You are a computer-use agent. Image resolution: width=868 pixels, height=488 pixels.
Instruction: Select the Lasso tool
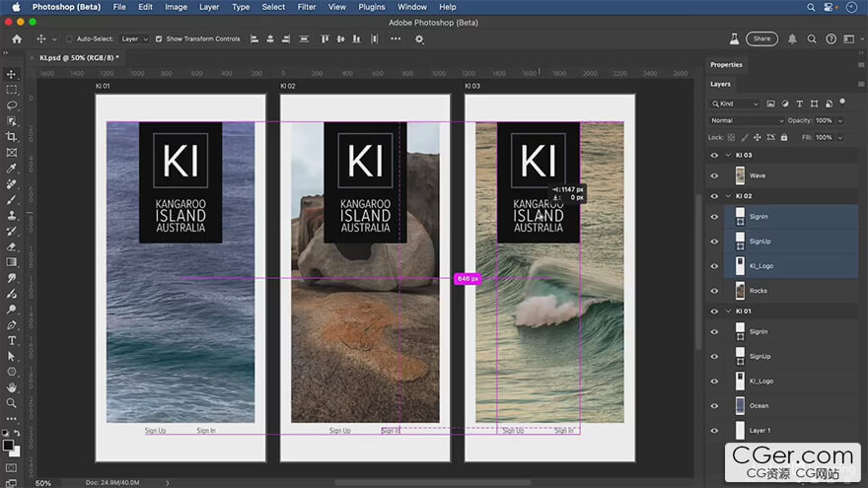click(11, 105)
